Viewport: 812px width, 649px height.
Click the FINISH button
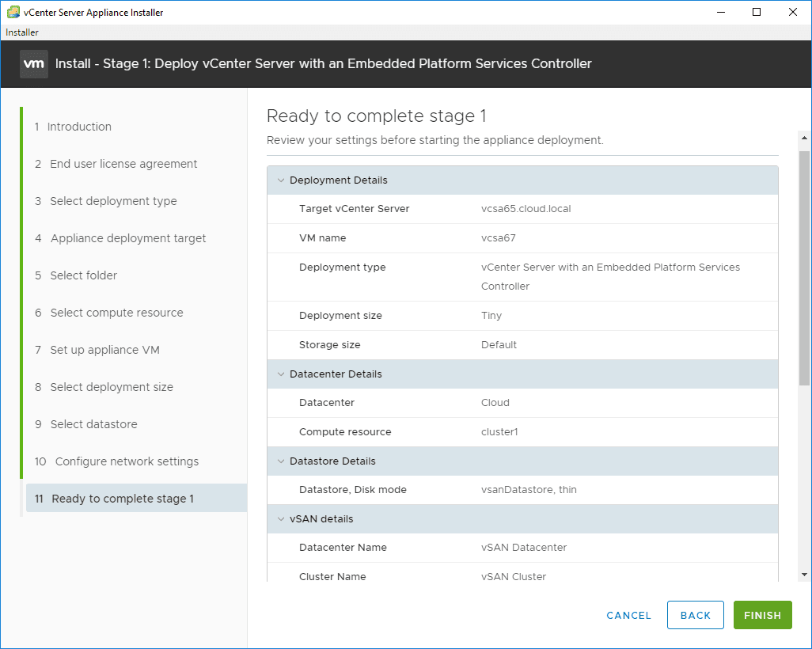pos(762,615)
